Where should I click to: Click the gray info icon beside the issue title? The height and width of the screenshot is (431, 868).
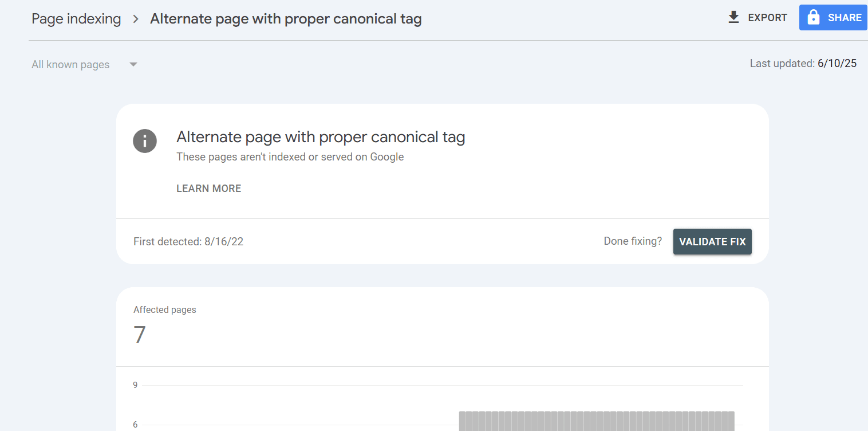145,140
